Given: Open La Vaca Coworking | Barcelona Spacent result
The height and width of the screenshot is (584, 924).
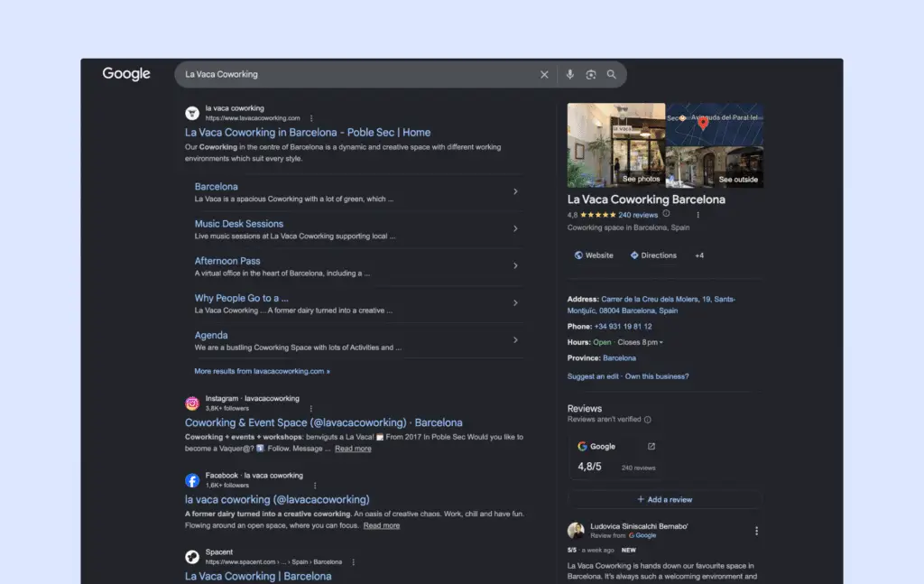Looking at the screenshot, I should pos(258,577).
